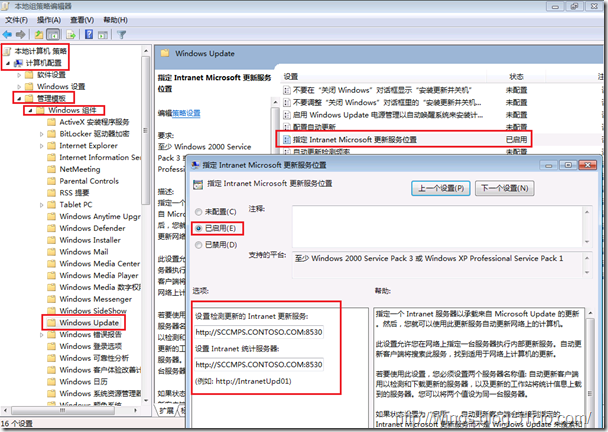Collapse the 管理模板 tree node
The width and height of the screenshot is (608, 432).
[19, 98]
